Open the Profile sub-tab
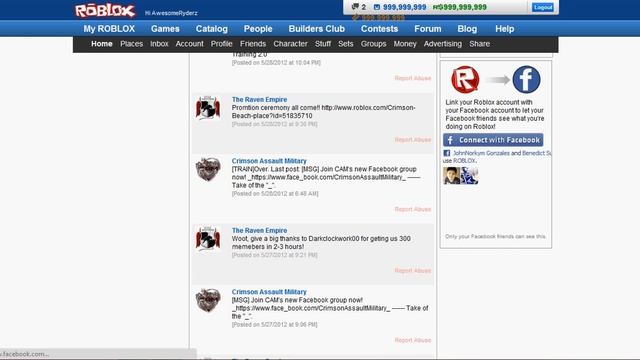This screenshot has width=640, height=360. tap(221, 44)
